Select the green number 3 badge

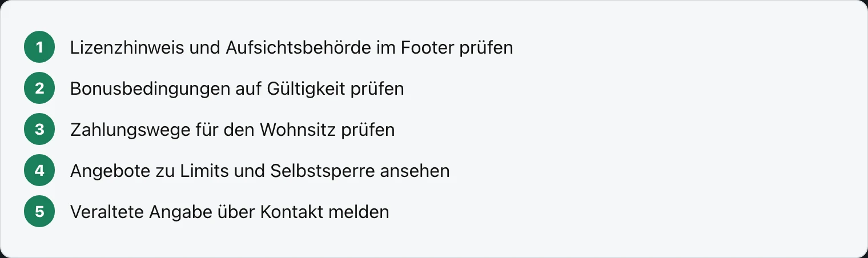click(x=39, y=130)
